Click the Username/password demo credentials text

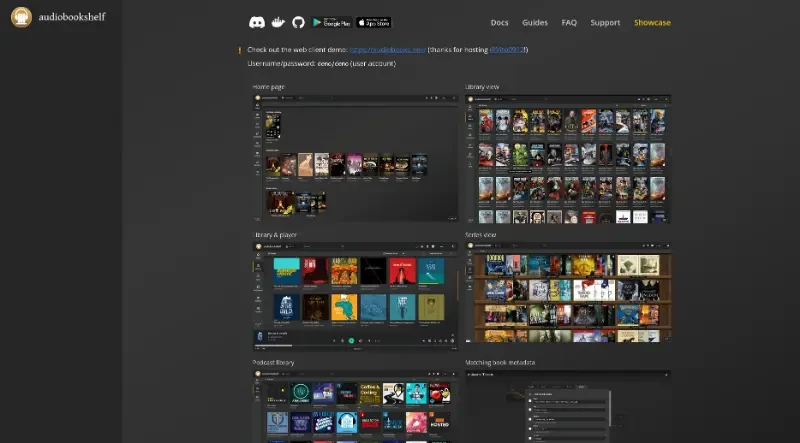tap(321, 63)
